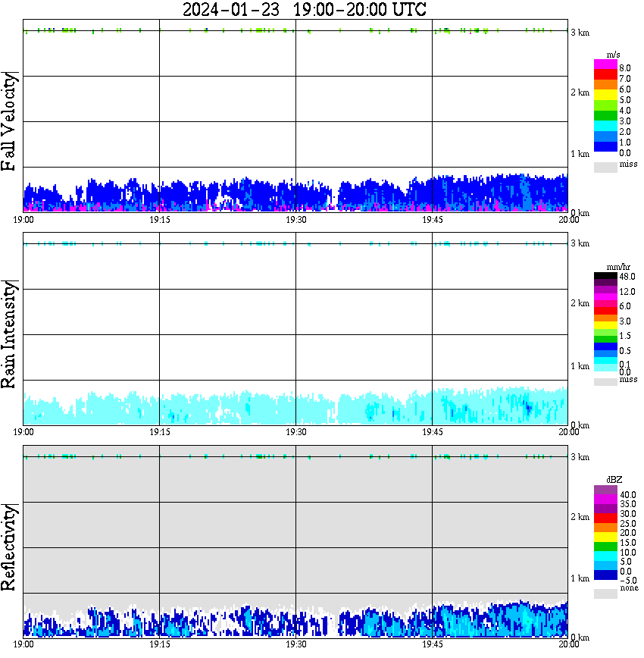Select the cyan 5.0 dBZ legend swatch

click(x=605, y=557)
